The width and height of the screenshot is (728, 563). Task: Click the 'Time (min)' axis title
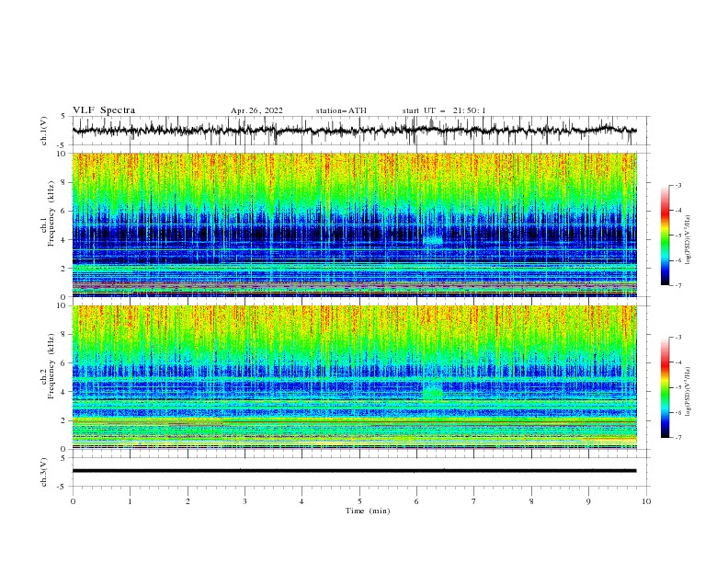pyautogui.click(x=368, y=511)
